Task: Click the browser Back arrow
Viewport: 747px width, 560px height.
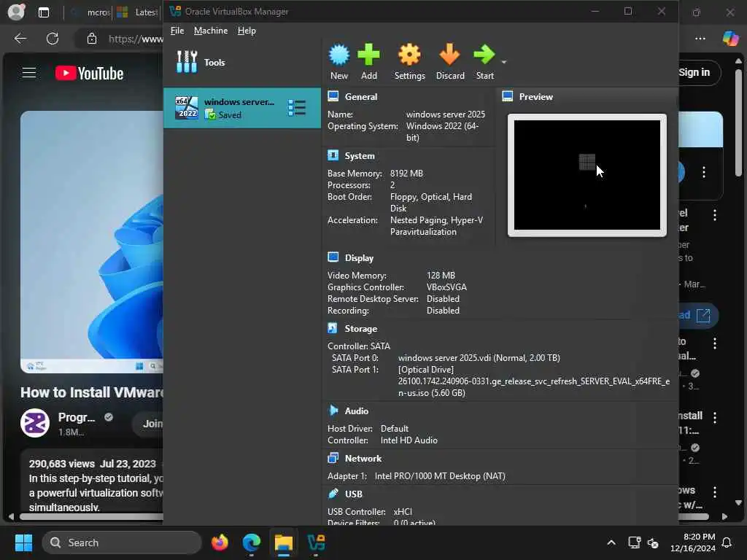Action: (x=20, y=39)
